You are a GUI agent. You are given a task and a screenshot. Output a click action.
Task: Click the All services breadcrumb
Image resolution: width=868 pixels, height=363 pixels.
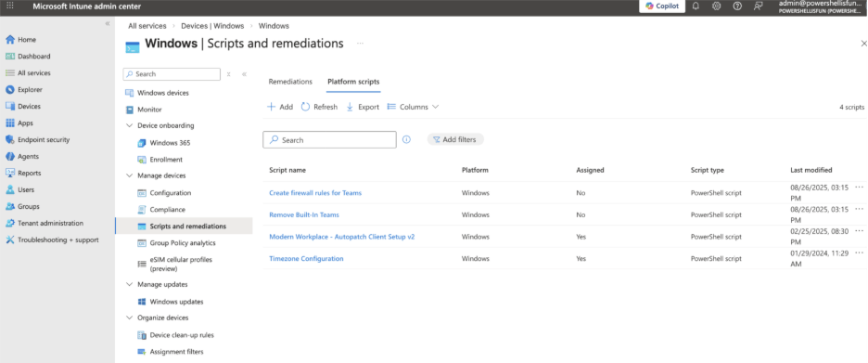(147, 25)
